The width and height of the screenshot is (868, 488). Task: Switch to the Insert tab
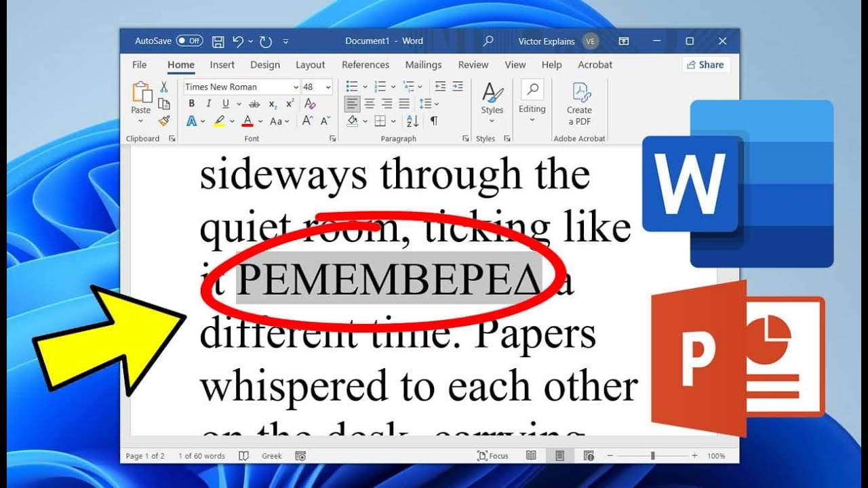tap(222, 65)
